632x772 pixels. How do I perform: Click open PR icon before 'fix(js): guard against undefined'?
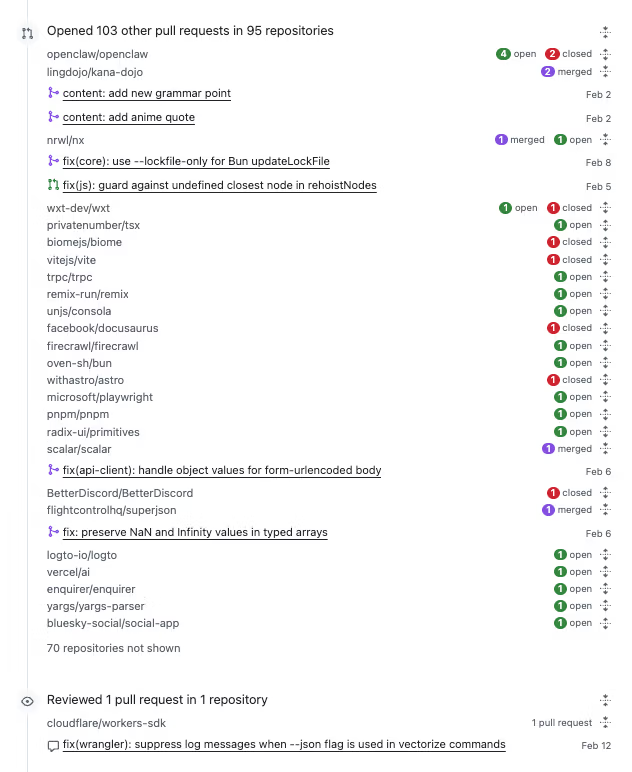click(x=53, y=185)
